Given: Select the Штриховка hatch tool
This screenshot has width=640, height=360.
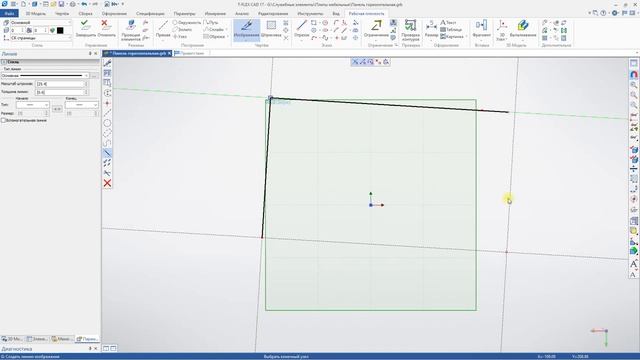Looking at the screenshot, I should (271, 29).
